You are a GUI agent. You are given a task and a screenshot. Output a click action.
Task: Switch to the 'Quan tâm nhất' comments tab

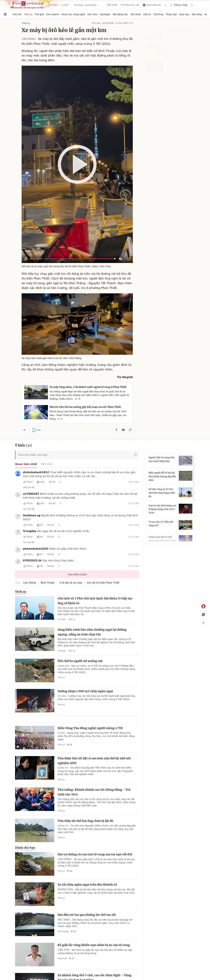tap(26, 464)
